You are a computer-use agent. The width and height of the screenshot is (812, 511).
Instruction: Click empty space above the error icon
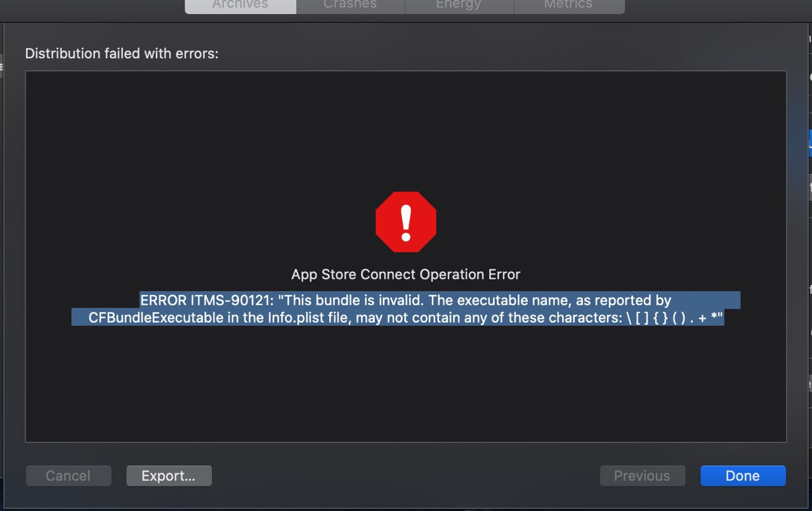tap(406, 127)
